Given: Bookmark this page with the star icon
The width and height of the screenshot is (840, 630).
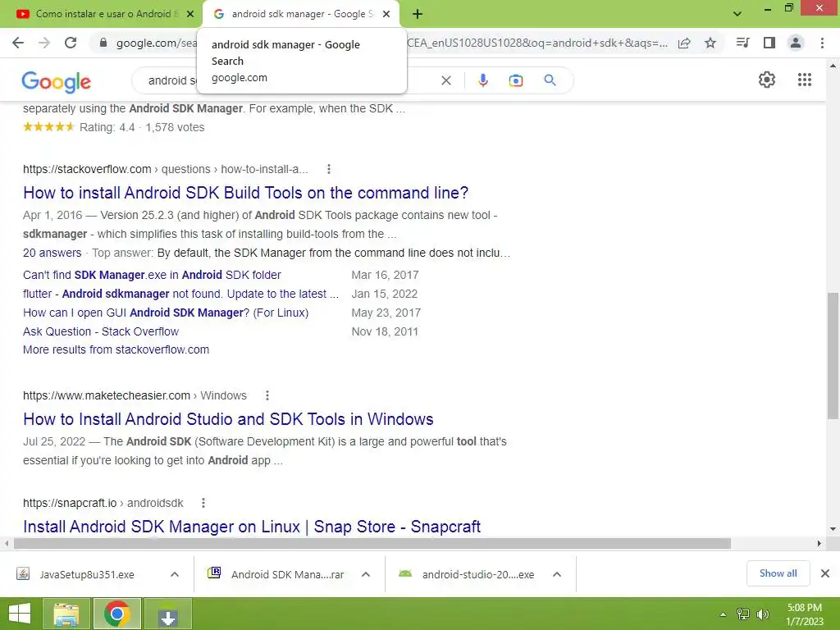Looking at the screenshot, I should point(710,43).
